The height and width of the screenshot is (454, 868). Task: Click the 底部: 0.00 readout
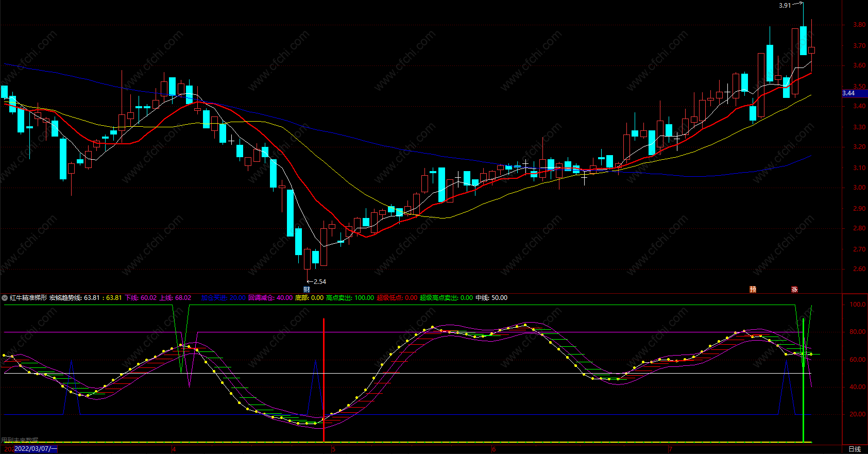(x=309, y=298)
